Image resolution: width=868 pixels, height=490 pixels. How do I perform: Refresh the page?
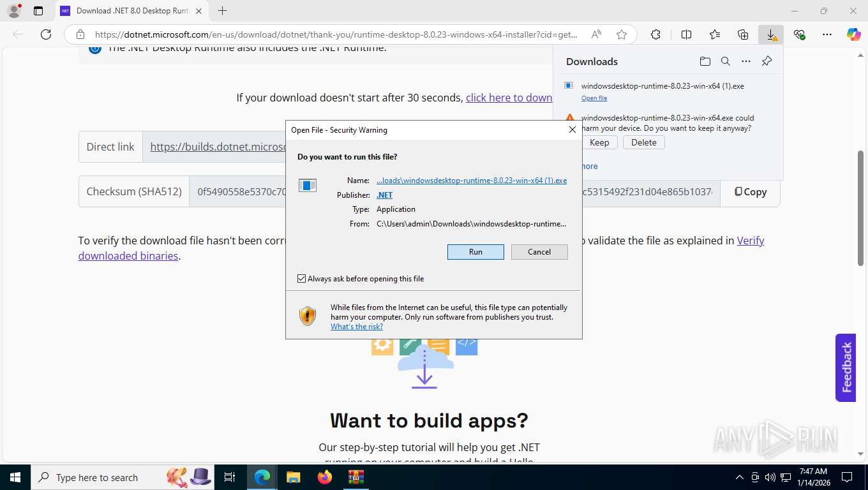(x=45, y=34)
